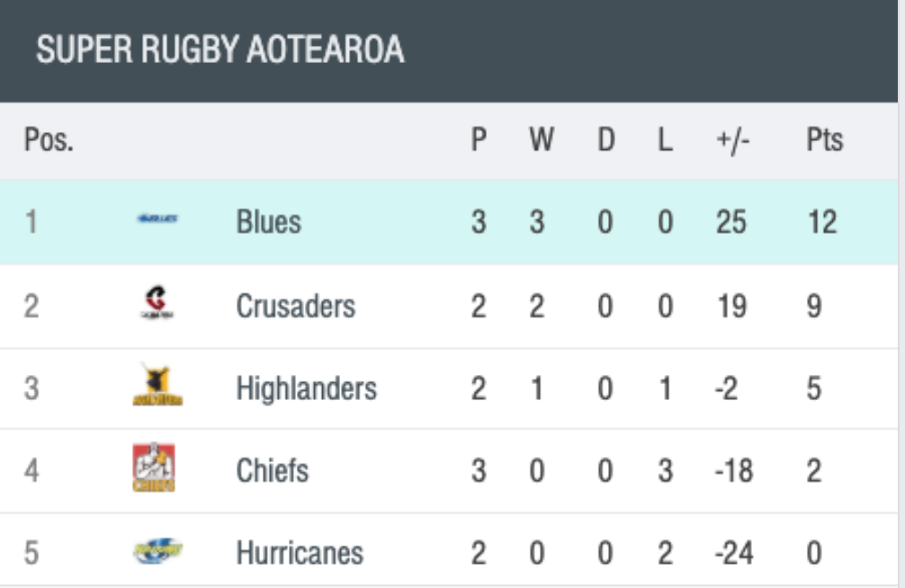Click the Pts column header
Image resolution: width=905 pixels, height=588 pixels.
pos(824,139)
